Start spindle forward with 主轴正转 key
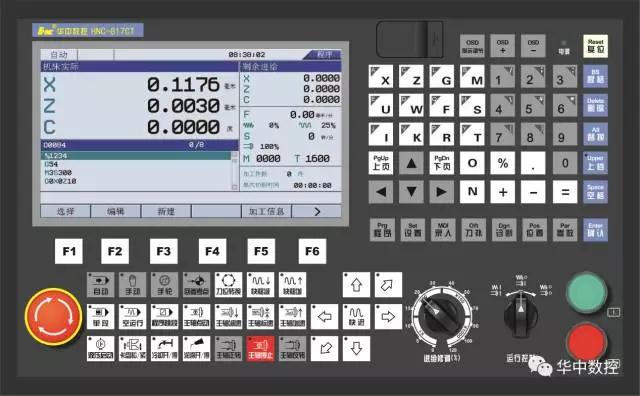640x396 pixels. (229, 349)
